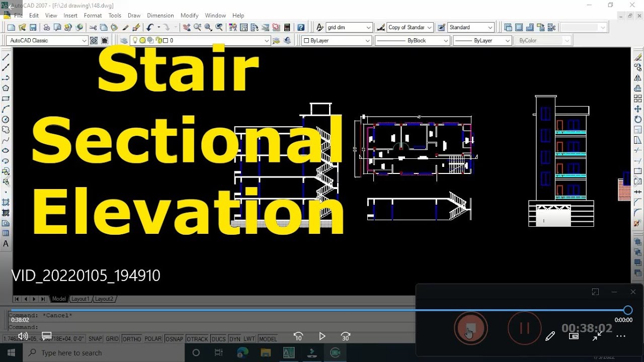
Task: Expand the undo history dropdown arrow
Action: coord(158,28)
